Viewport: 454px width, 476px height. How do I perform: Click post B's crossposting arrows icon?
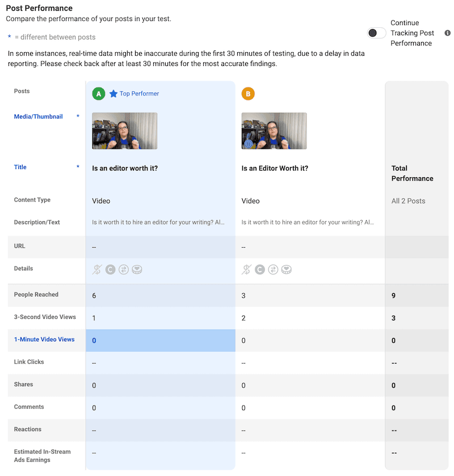point(273,270)
